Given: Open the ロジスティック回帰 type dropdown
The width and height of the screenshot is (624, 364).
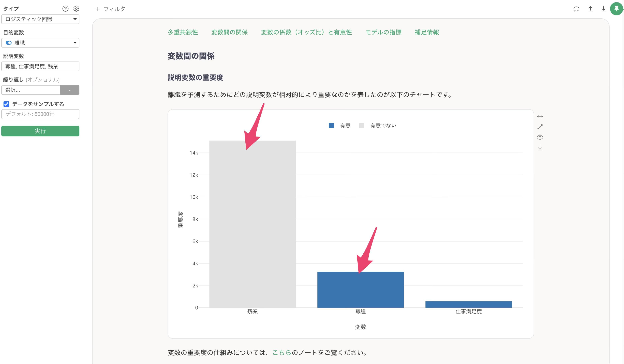Looking at the screenshot, I should point(40,19).
